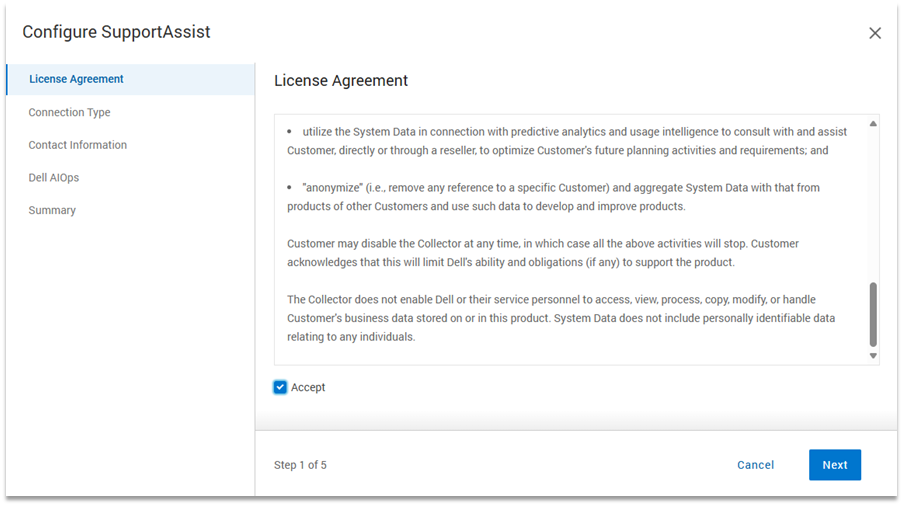
Task: Open Contact Information step
Action: (x=78, y=145)
